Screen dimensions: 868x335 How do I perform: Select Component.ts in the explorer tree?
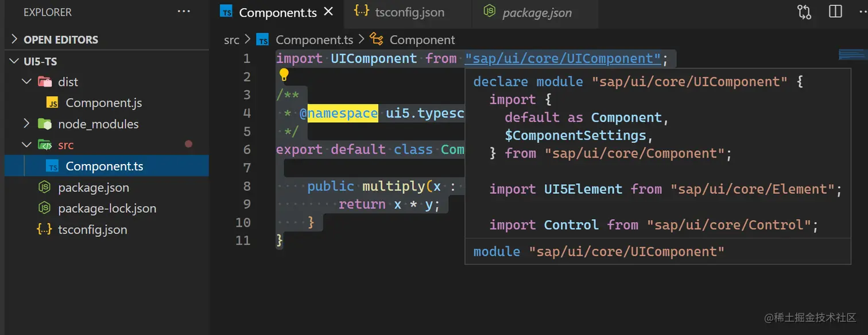click(x=104, y=166)
